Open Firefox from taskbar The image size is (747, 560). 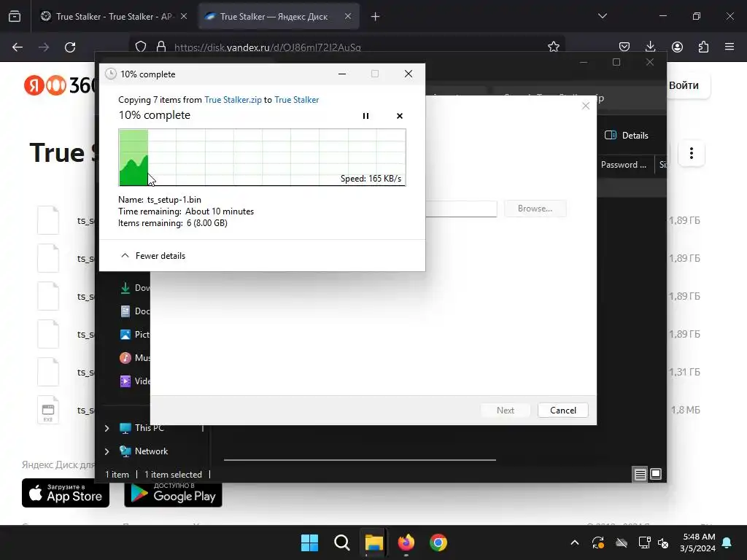click(x=406, y=542)
